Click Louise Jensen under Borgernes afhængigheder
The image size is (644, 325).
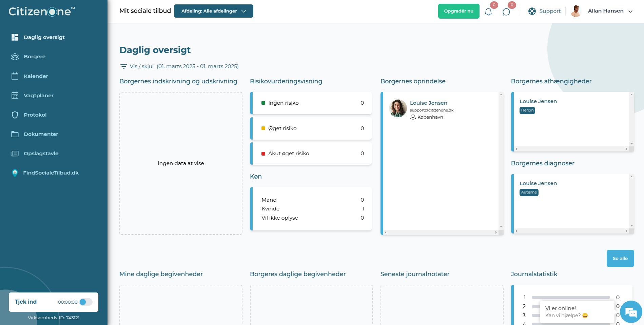pyautogui.click(x=538, y=101)
